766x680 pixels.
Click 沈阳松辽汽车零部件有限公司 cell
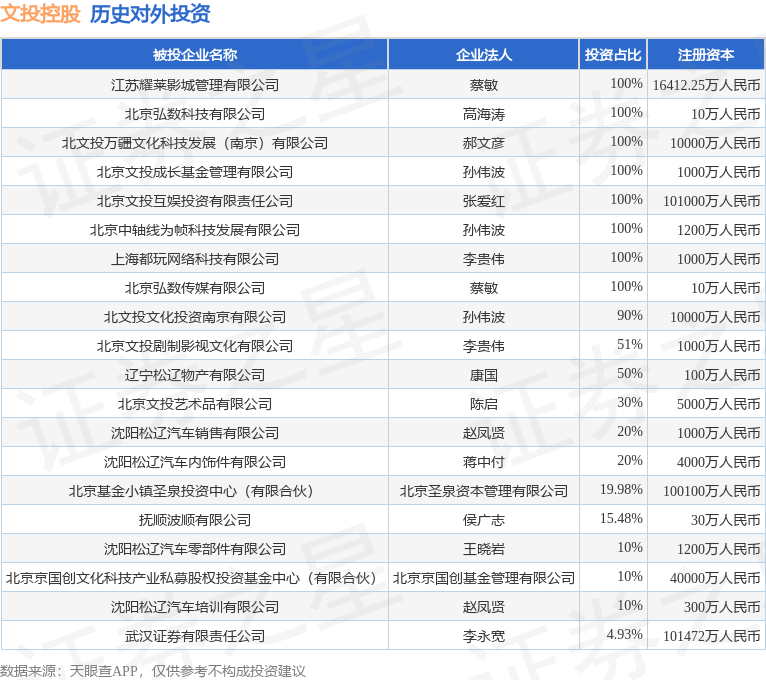point(194,549)
